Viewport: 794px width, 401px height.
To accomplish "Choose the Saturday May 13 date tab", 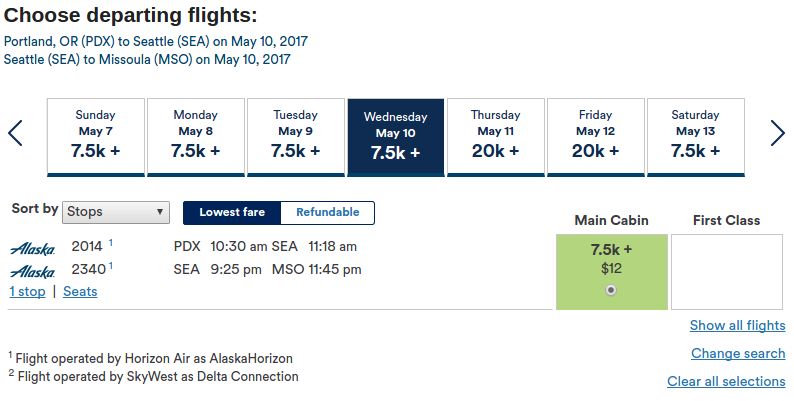I will point(695,136).
